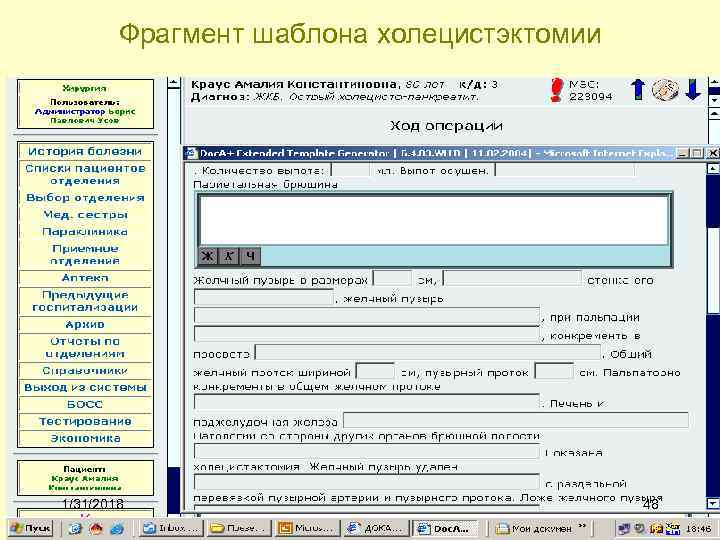Open Списки пациентов отделения
720x540 pixels.
[85, 174]
